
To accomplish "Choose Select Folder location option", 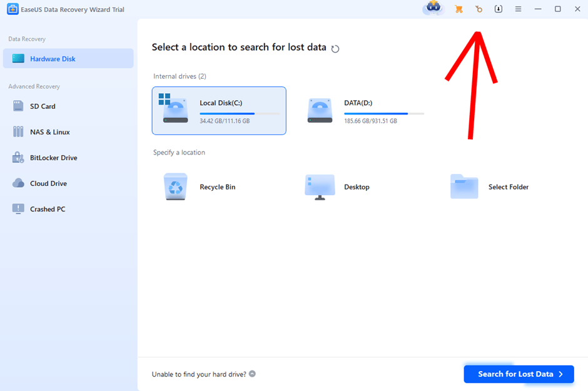I will [x=509, y=186].
